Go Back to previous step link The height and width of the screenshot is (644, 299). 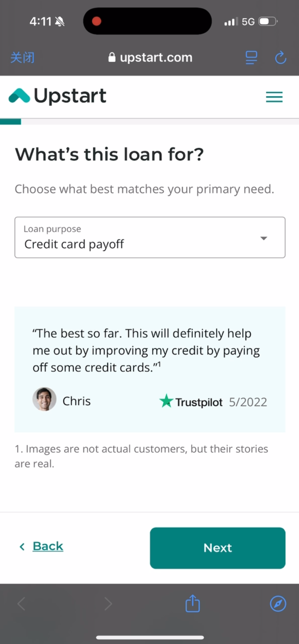click(48, 546)
